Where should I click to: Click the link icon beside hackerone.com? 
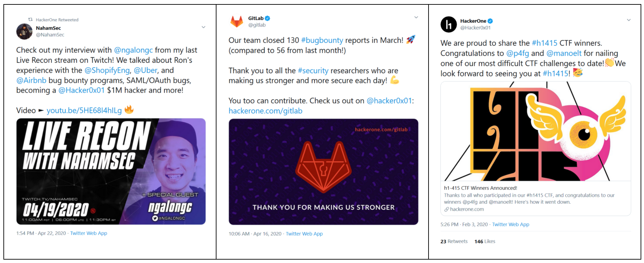click(x=446, y=209)
